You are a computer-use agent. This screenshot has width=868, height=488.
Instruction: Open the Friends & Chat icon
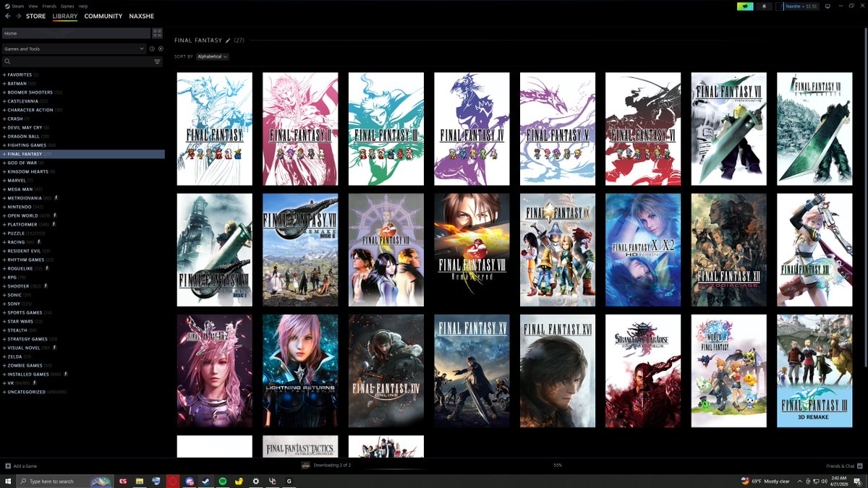(x=860, y=466)
